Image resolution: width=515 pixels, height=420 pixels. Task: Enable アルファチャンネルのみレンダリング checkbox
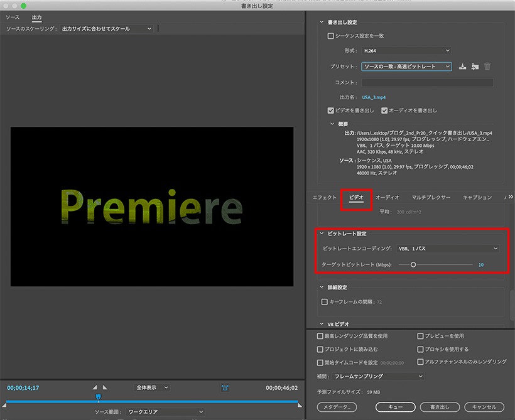point(420,362)
